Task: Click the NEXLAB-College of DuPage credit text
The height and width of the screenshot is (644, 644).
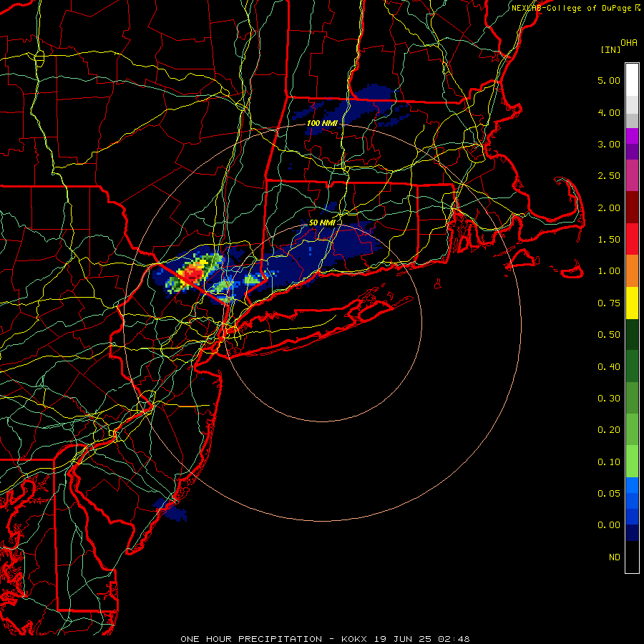Action: 575,8
